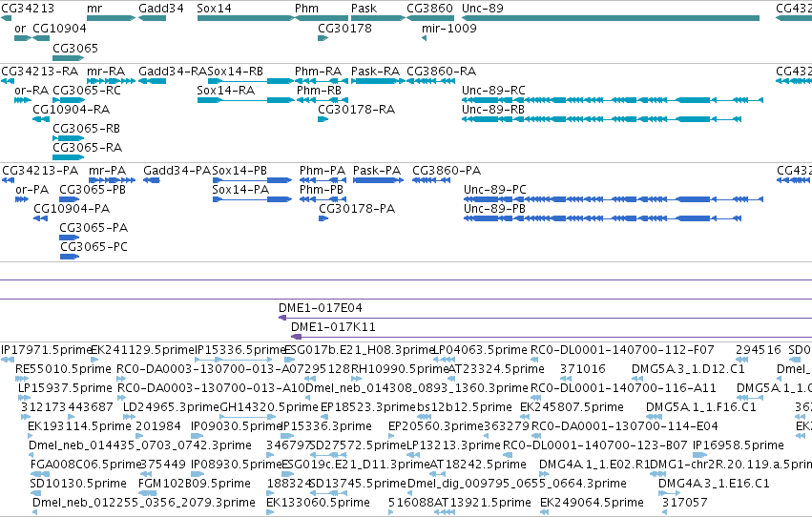812x517 pixels.
Task: Open the mr-PA protein label
Action: [107, 170]
